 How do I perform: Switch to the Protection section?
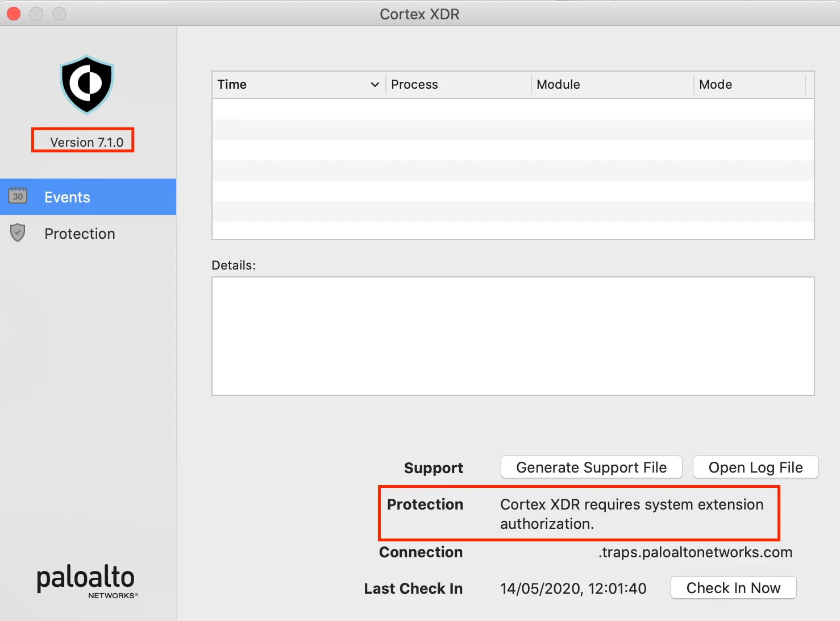(x=88, y=233)
